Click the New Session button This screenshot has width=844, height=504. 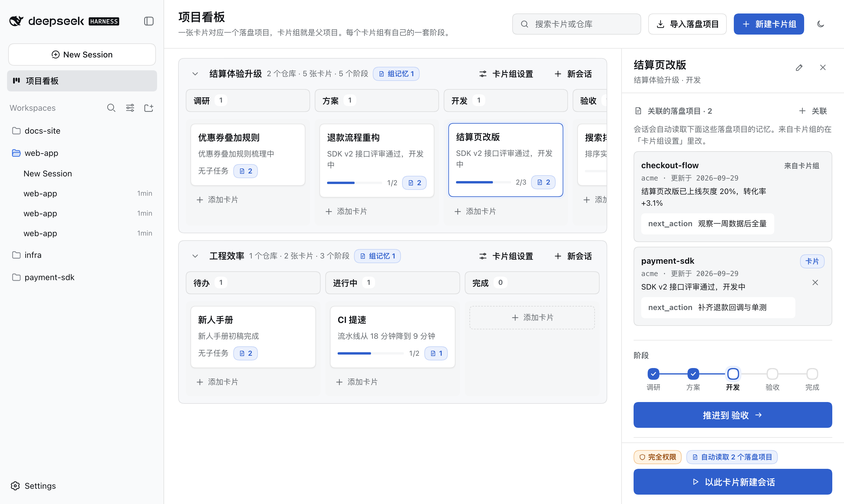(x=82, y=55)
